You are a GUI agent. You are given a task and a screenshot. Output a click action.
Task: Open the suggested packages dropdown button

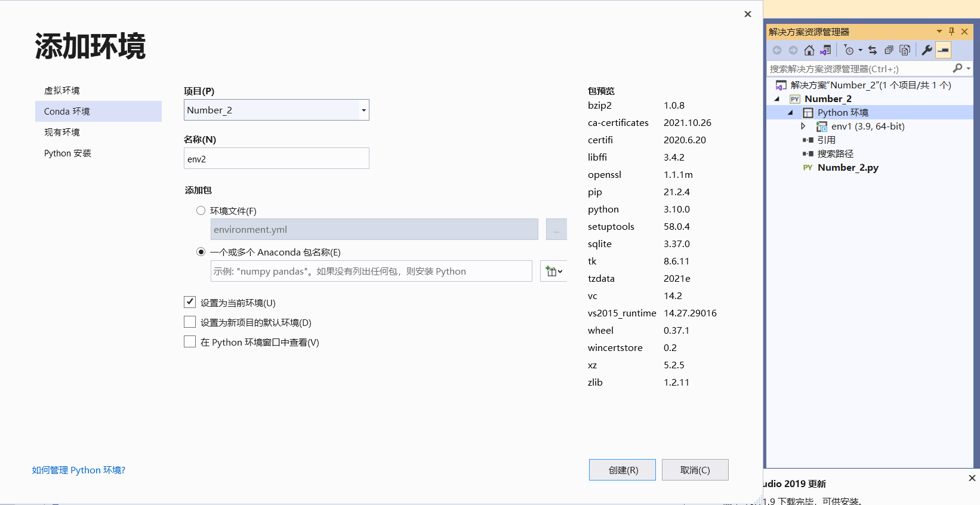point(553,271)
